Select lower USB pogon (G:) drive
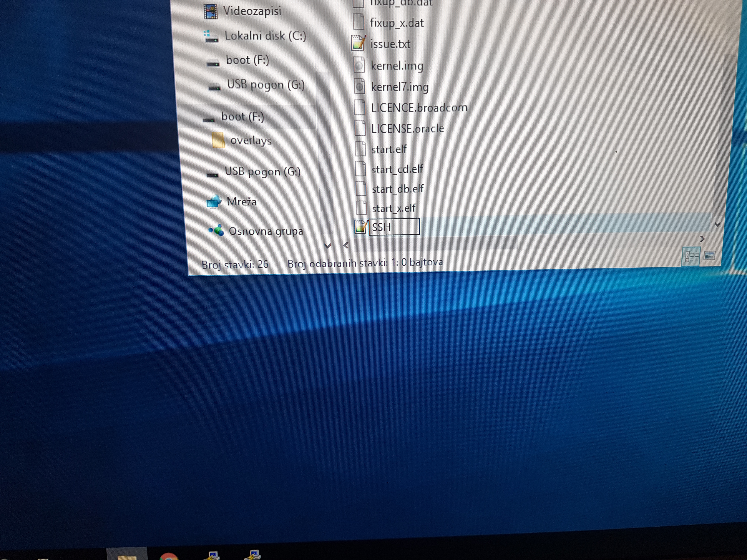Screen dimensions: 747x560 [x=262, y=172]
